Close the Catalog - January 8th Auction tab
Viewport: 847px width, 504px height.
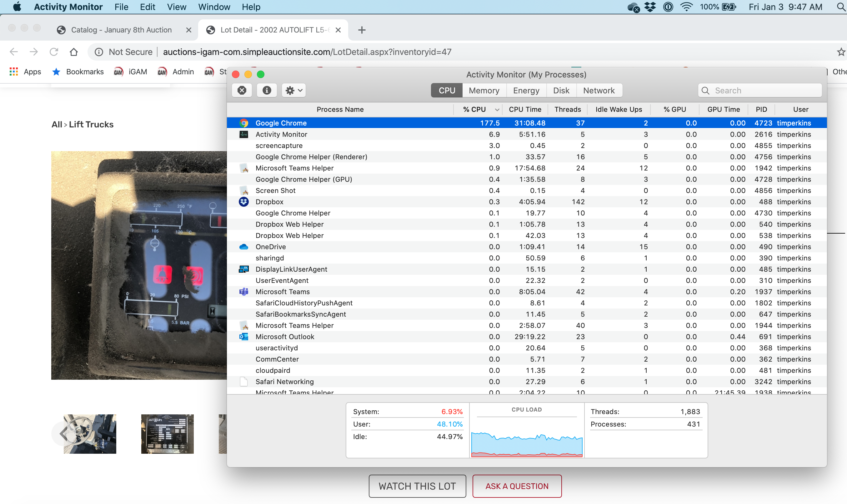click(x=189, y=30)
